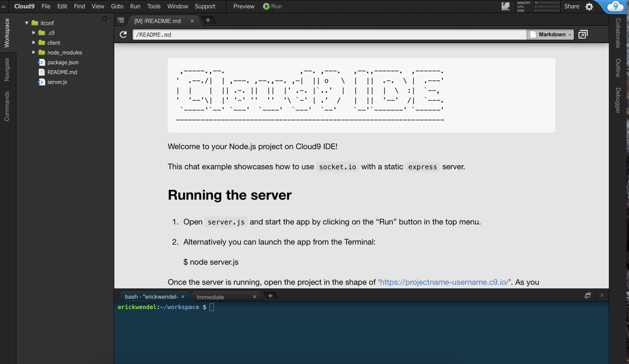Select the [M] /README.md tab
Image resolution: width=629 pixels, height=364 pixels.
pyautogui.click(x=158, y=21)
